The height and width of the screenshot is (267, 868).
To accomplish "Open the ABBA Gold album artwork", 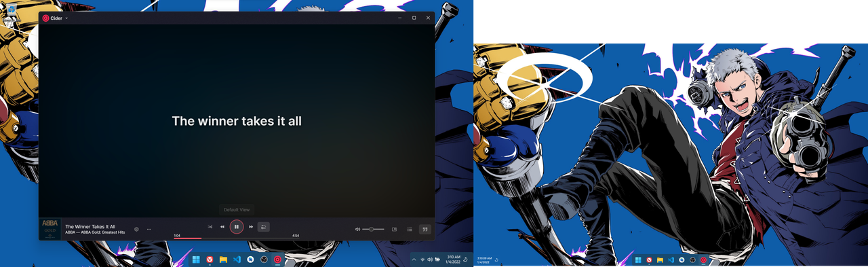I will click(x=50, y=228).
